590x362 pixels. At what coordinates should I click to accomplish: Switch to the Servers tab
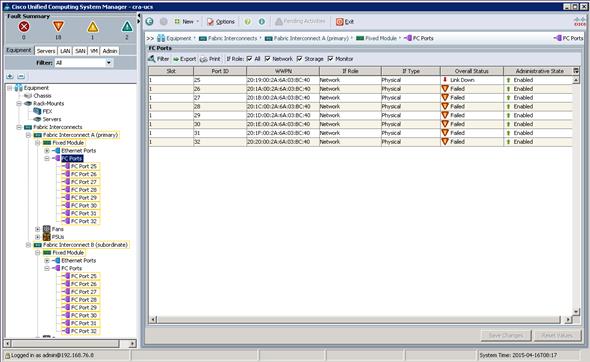[46, 51]
